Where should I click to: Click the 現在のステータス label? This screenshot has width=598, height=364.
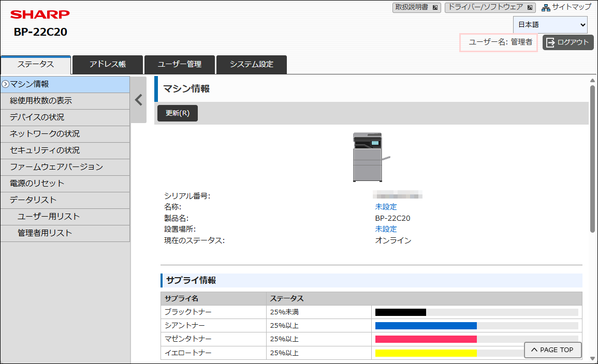pyautogui.click(x=195, y=240)
